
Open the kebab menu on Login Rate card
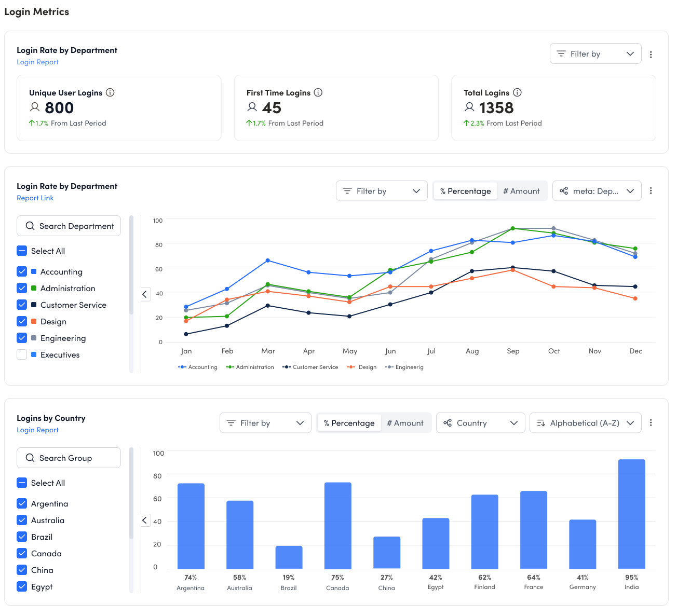pyautogui.click(x=651, y=54)
